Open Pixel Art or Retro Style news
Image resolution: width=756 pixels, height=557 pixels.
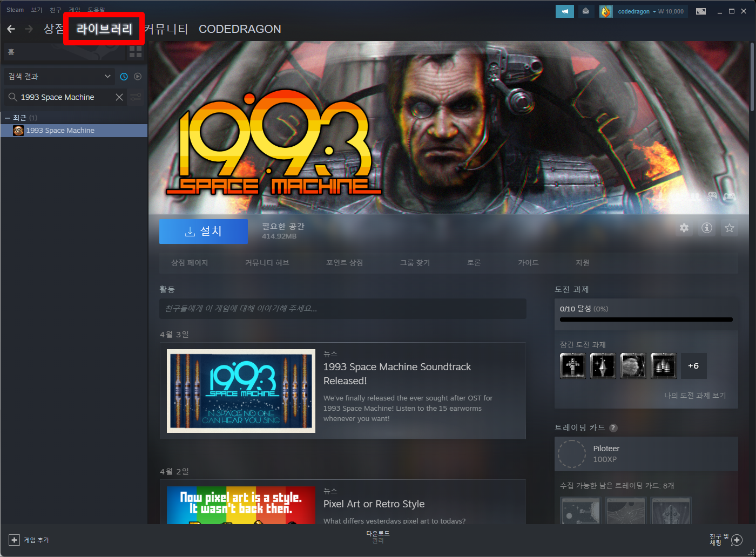[374, 504]
